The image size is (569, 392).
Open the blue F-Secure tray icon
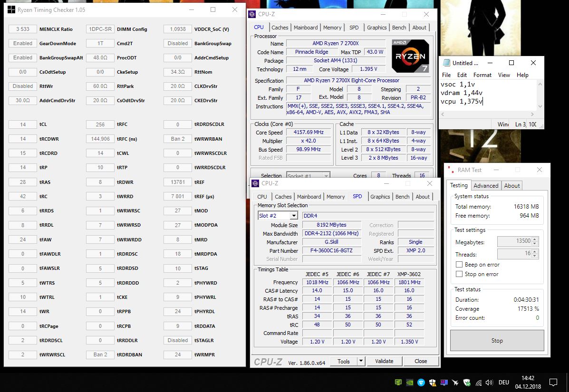421,382
